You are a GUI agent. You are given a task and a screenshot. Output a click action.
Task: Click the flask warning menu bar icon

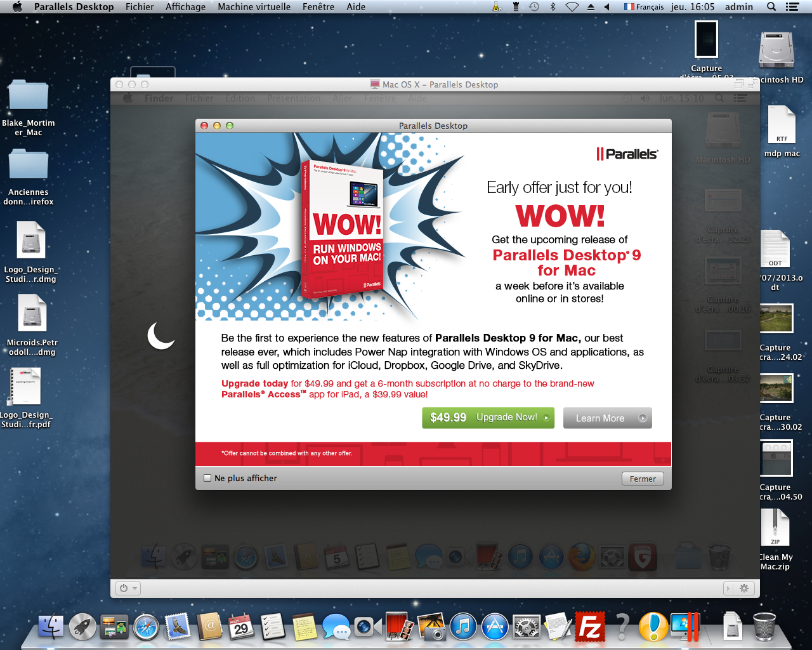(497, 7)
